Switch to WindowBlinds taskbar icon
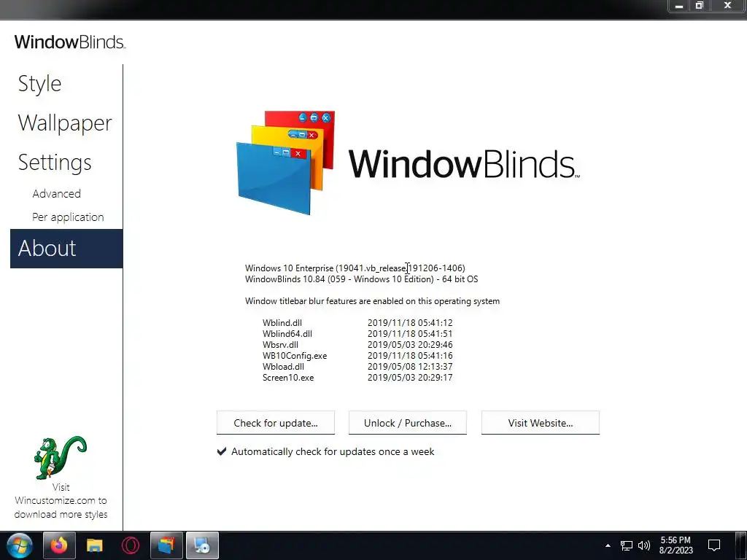 166,545
